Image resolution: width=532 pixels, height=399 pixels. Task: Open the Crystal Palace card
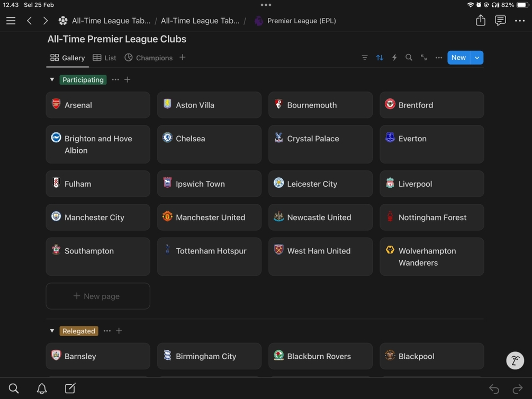click(320, 144)
